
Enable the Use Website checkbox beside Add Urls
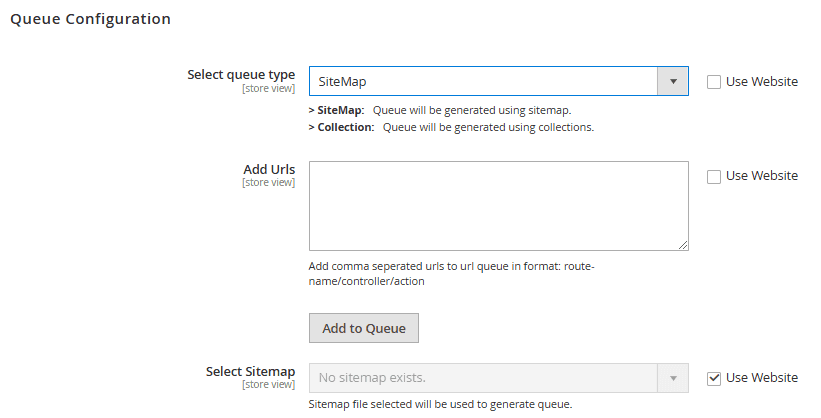714,176
